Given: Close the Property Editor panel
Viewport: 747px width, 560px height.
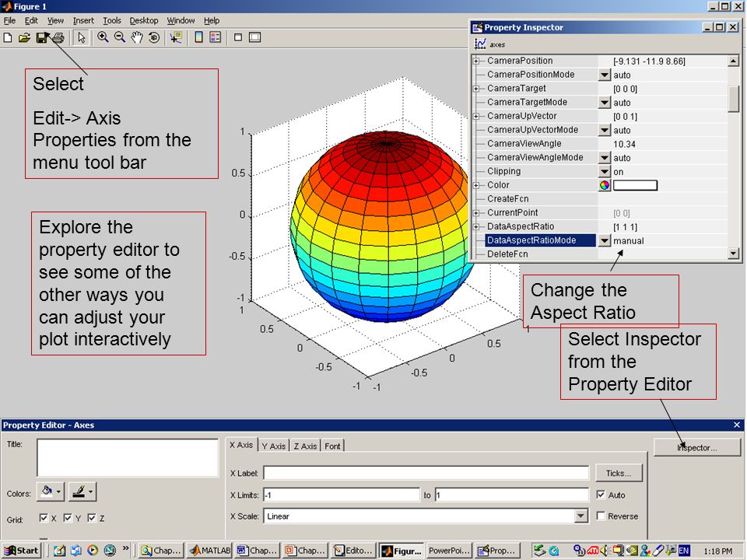Looking at the screenshot, I should 737,425.
